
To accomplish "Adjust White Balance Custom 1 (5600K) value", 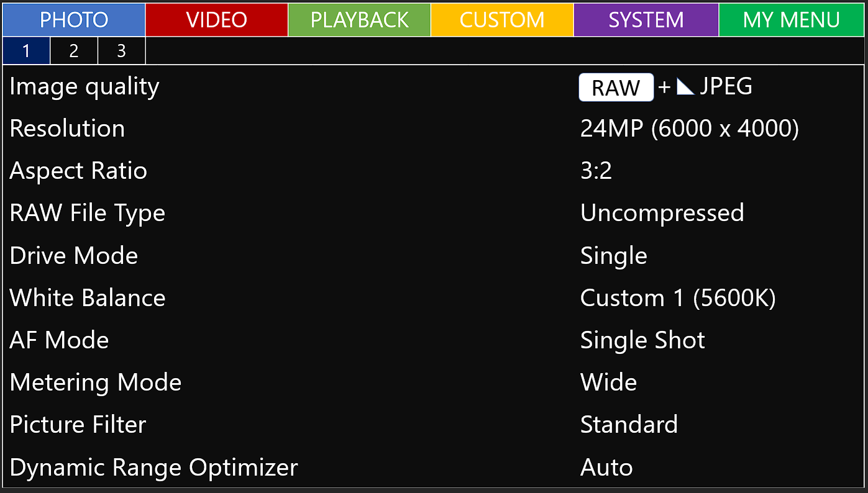I will (677, 298).
